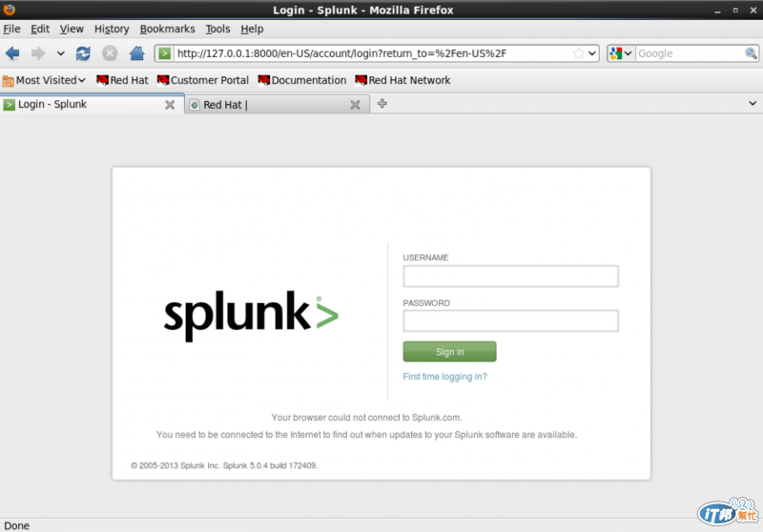Open the Red Hat bookmark
Viewport: 763px width, 532px height.
pos(122,80)
